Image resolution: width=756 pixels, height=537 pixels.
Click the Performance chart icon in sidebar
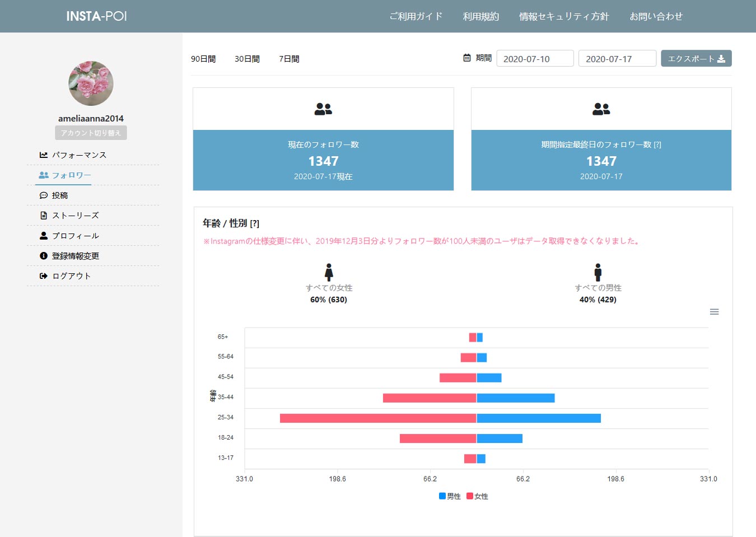44,155
